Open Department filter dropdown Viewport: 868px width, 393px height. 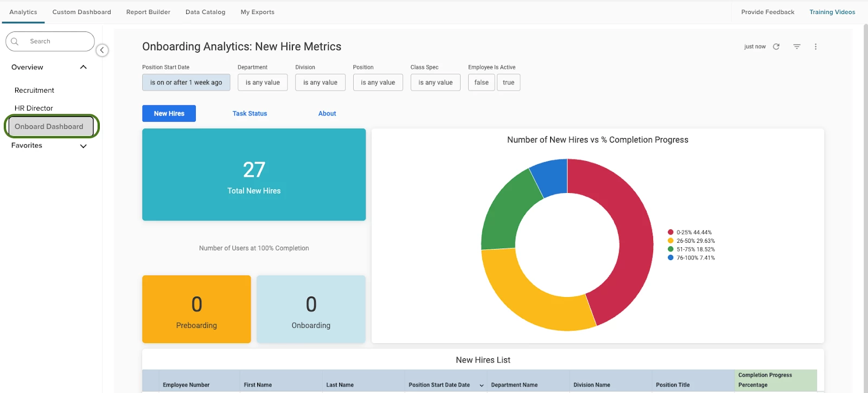tap(263, 82)
